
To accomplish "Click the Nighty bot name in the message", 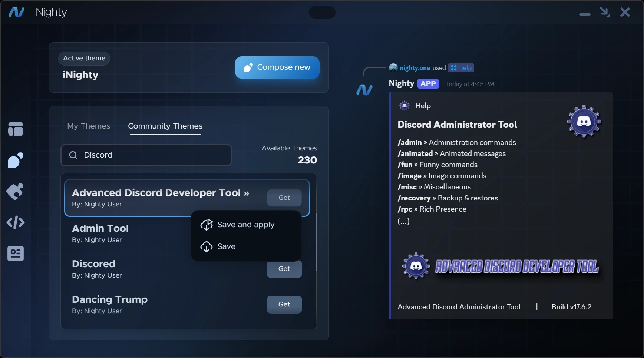I will click(401, 84).
